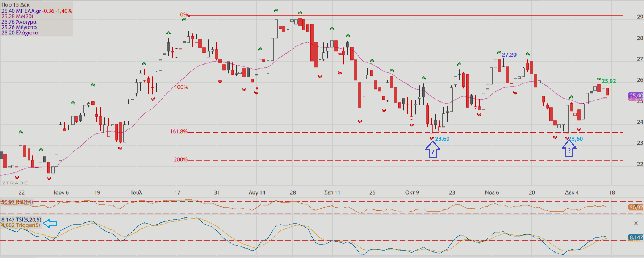
Task: Select the Trigger(5) signal line label
Action: pyautogui.click(x=21, y=225)
